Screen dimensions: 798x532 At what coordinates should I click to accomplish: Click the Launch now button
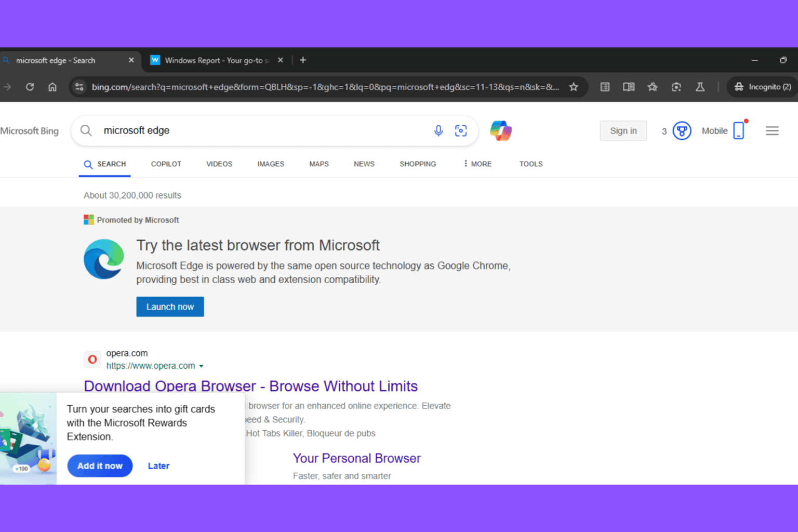pos(170,307)
